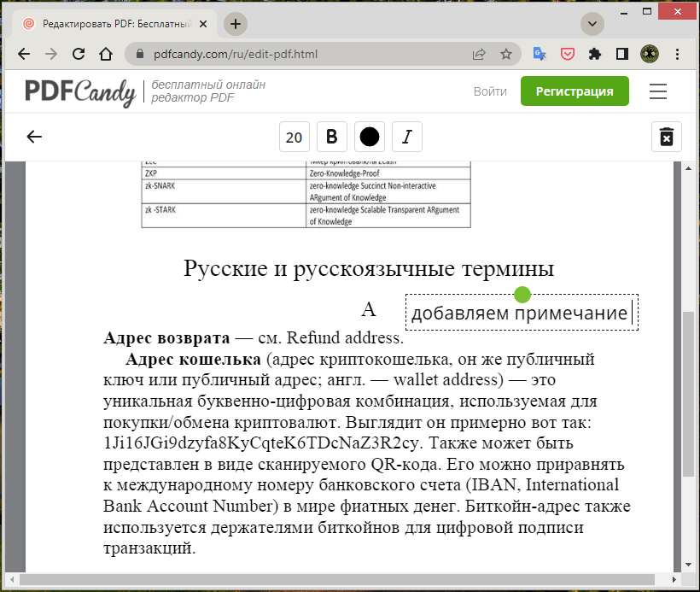This screenshot has width=700, height=592.
Task: Open the font size 20 selector
Action: (x=295, y=137)
